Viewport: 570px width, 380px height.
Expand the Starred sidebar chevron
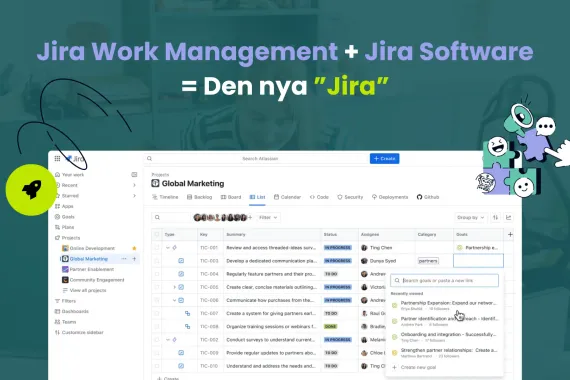134,196
